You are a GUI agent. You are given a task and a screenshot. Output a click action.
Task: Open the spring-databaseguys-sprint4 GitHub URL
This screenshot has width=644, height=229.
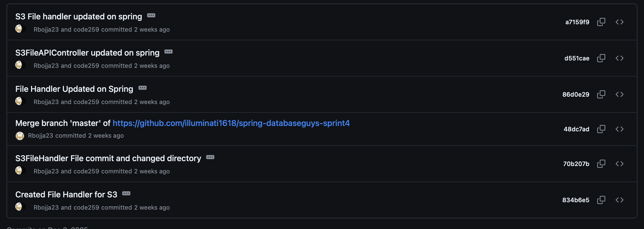231,123
